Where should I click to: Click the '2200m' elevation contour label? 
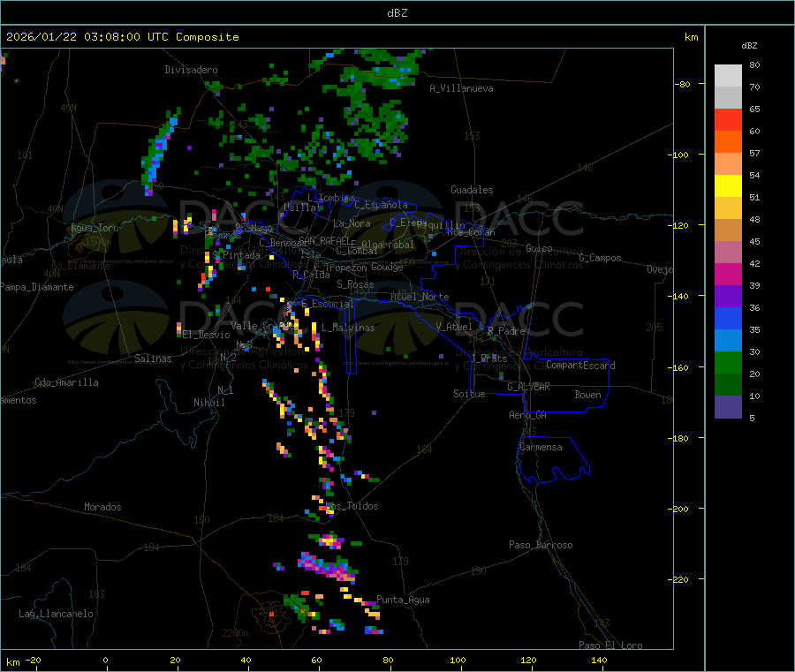pyautogui.click(x=235, y=633)
